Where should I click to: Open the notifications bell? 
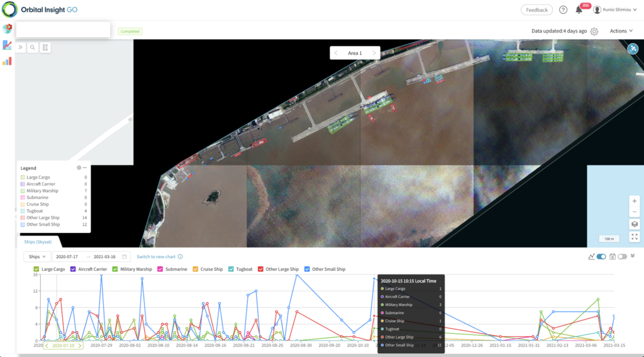579,10
